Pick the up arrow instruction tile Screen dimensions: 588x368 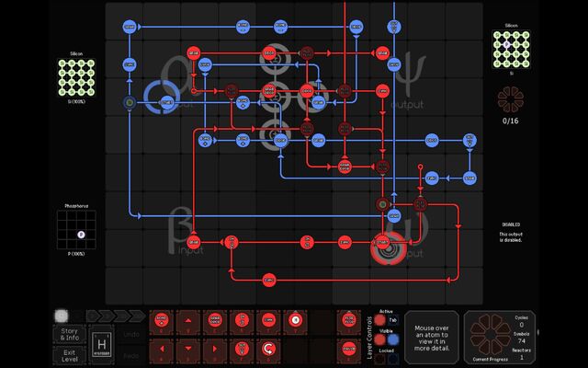(x=187, y=322)
